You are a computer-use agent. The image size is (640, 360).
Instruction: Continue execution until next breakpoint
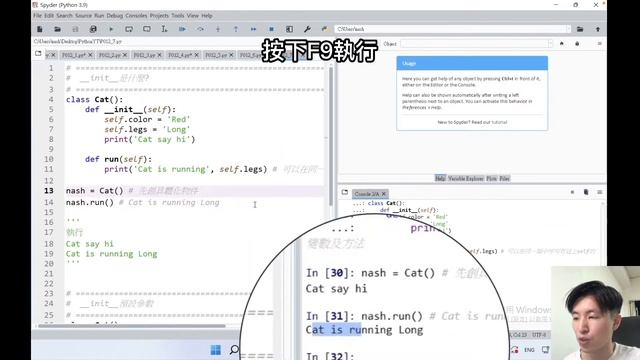pyautogui.click(x=253, y=29)
